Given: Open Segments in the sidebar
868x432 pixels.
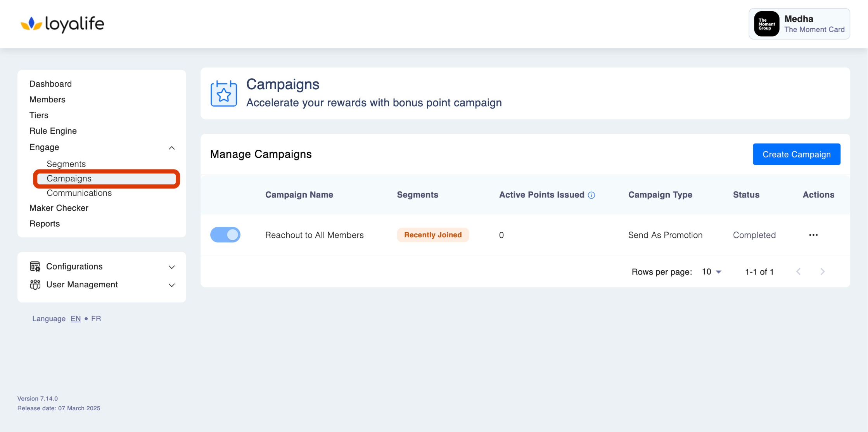Looking at the screenshot, I should 66,164.
